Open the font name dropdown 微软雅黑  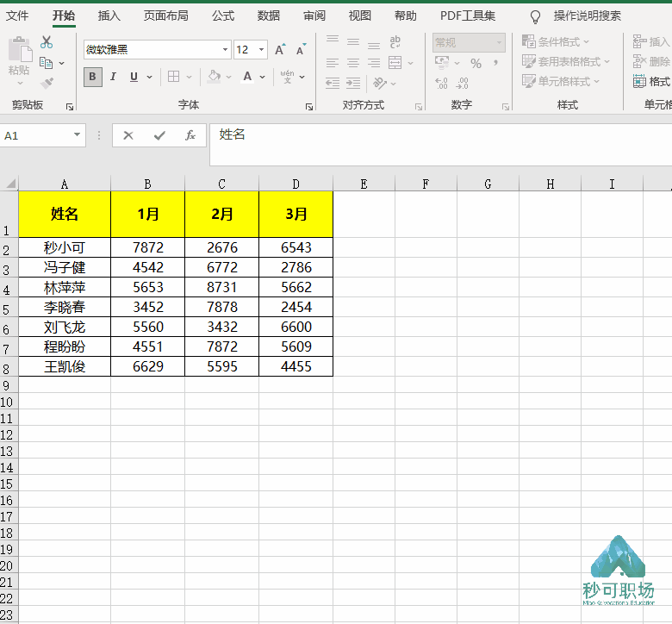[x=225, y=50]
